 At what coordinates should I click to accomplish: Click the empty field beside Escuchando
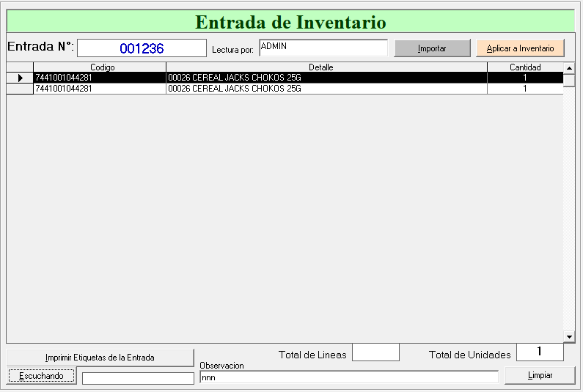click(138, 378)
